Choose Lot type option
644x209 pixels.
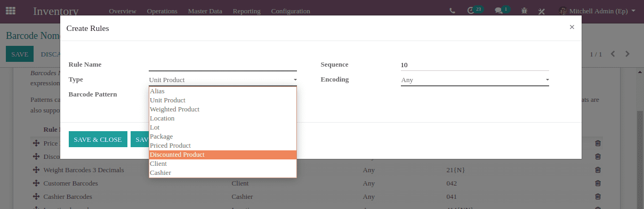pos(223,127)
